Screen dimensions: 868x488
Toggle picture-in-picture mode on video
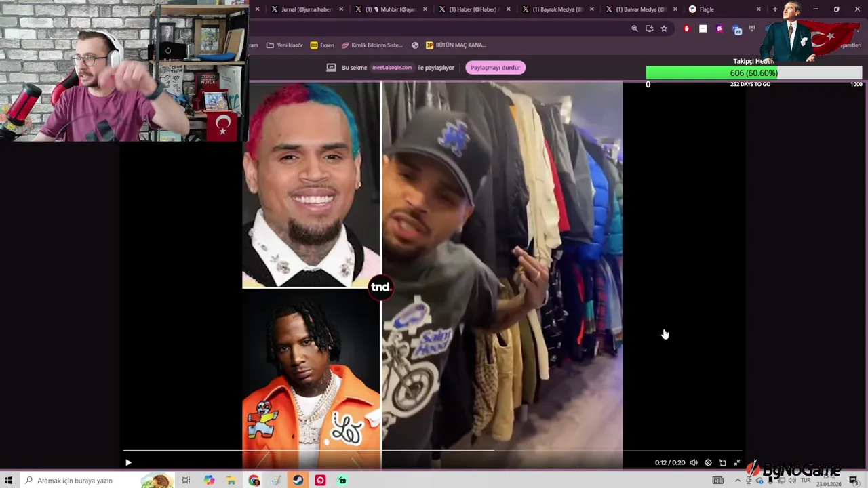(722, 462)
